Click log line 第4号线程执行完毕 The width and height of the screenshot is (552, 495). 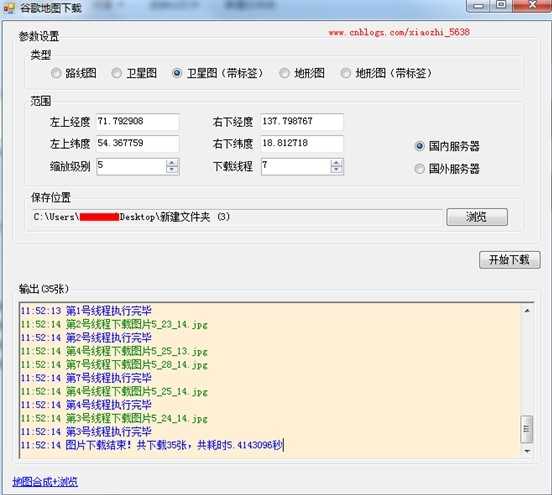(x=86, y=405)
